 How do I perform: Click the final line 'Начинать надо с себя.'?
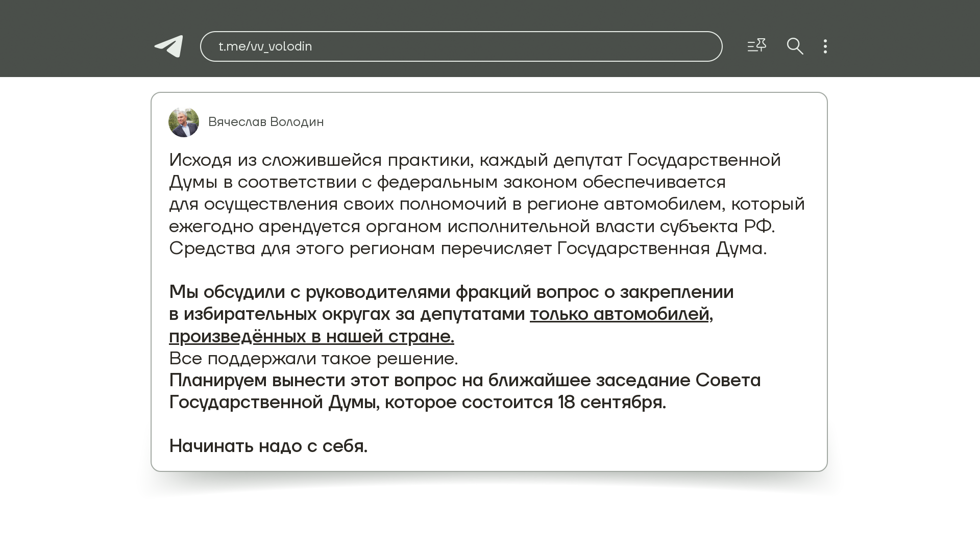point(268,446)
